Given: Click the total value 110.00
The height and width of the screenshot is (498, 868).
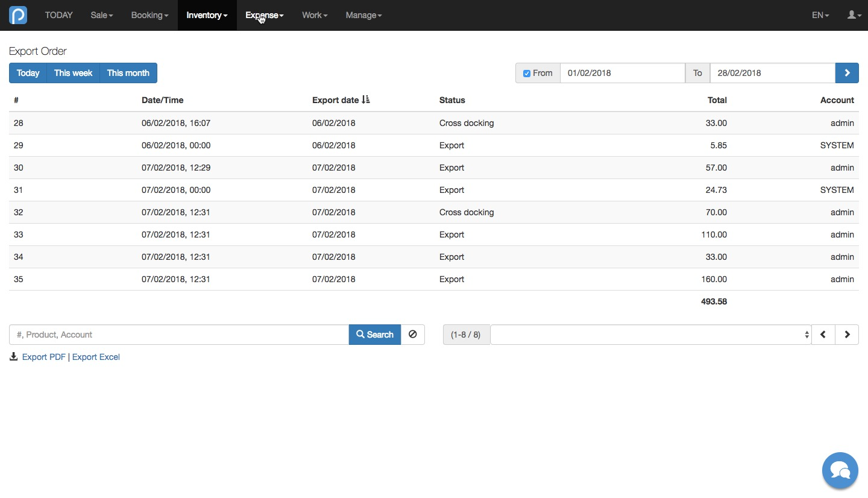Looking at the screenshot, I should 714,235.
